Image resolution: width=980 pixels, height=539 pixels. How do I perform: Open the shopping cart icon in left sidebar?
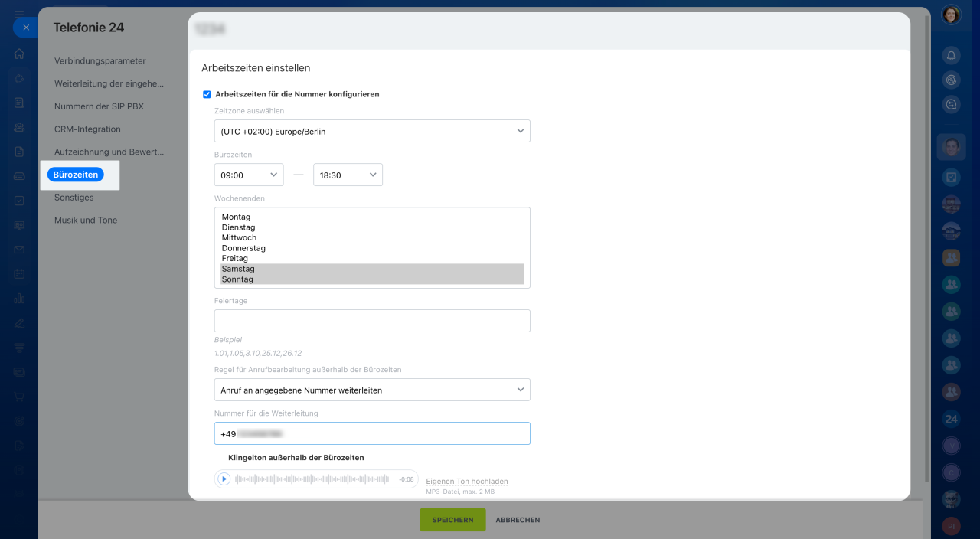[20, 397]
